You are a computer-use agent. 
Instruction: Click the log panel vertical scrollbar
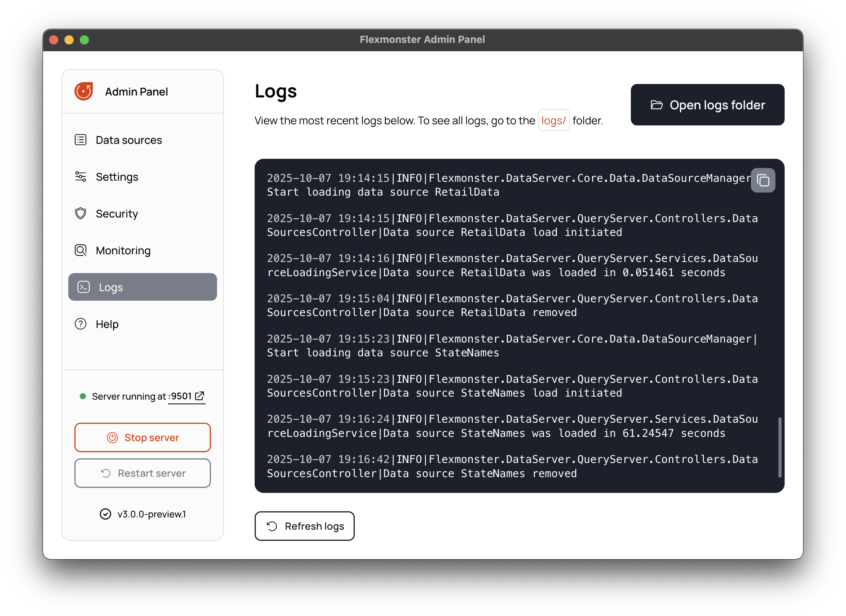coord(780,447)
